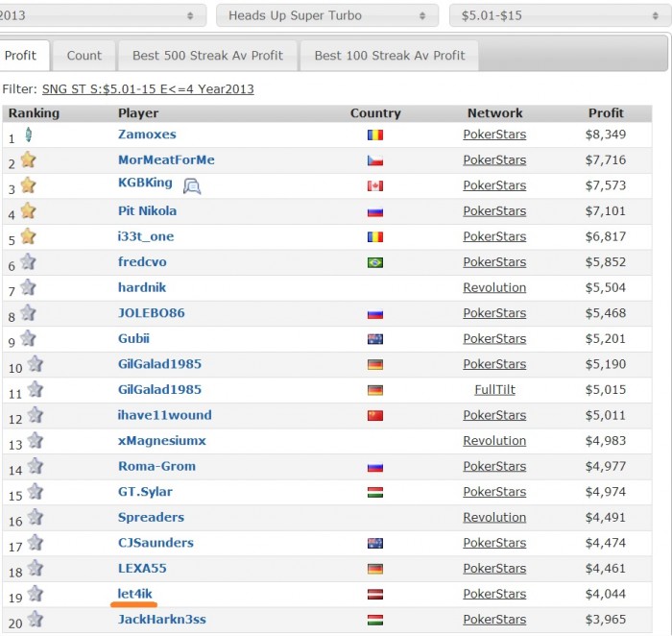Click the Network column header
The image size is (672, 636).
[x=495, y=113]
